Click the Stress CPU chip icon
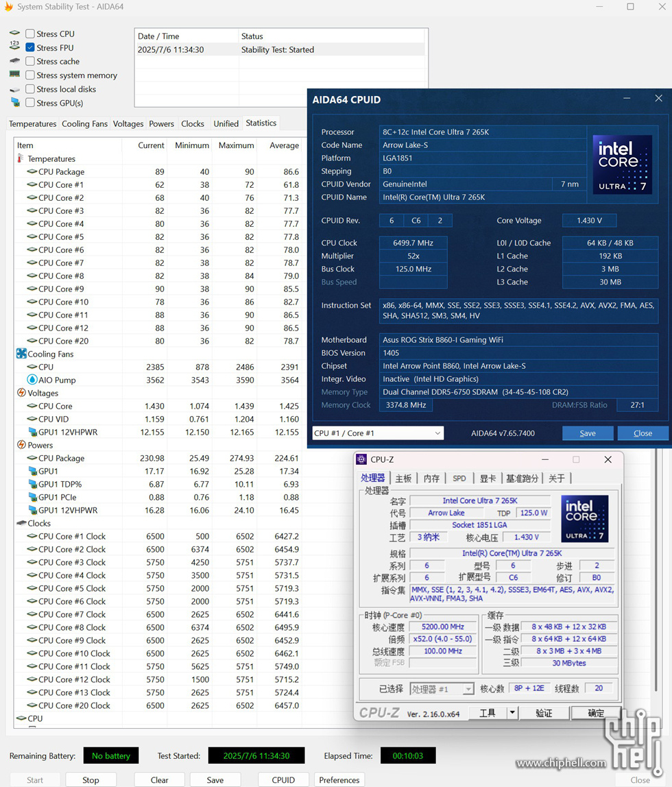672x787 pixels. click(14, 33)
